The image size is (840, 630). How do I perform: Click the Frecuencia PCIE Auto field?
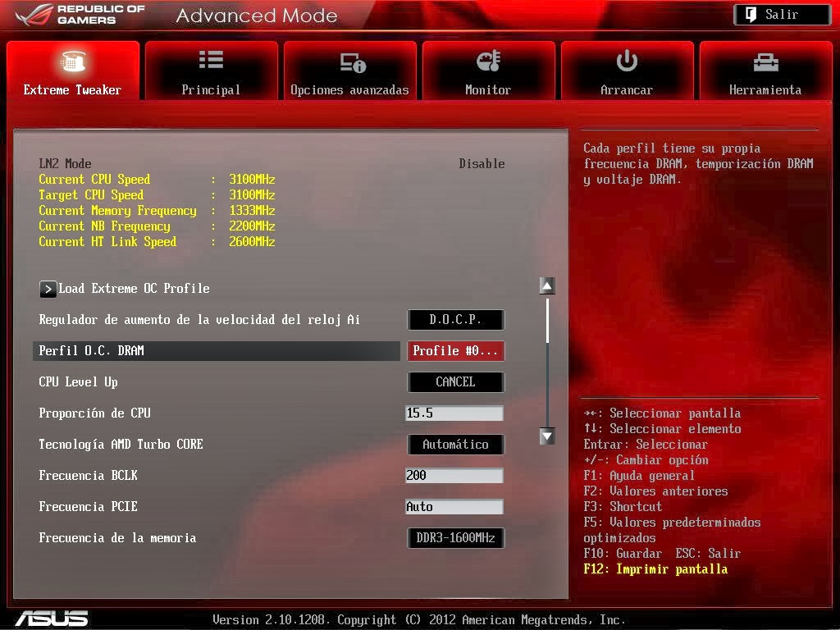(x=454, y=507)
